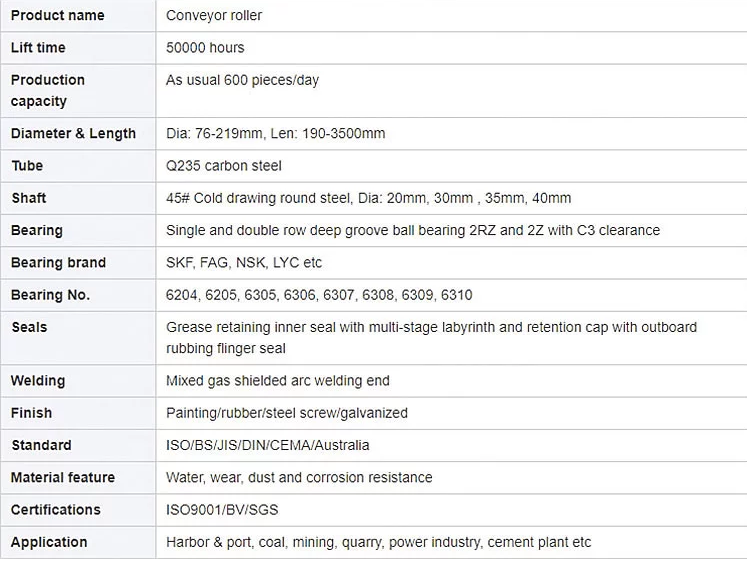Screen dimensions: 747x562
Task: Select the '45# Cold drawing round steel' text
Action: pos(258,198)
